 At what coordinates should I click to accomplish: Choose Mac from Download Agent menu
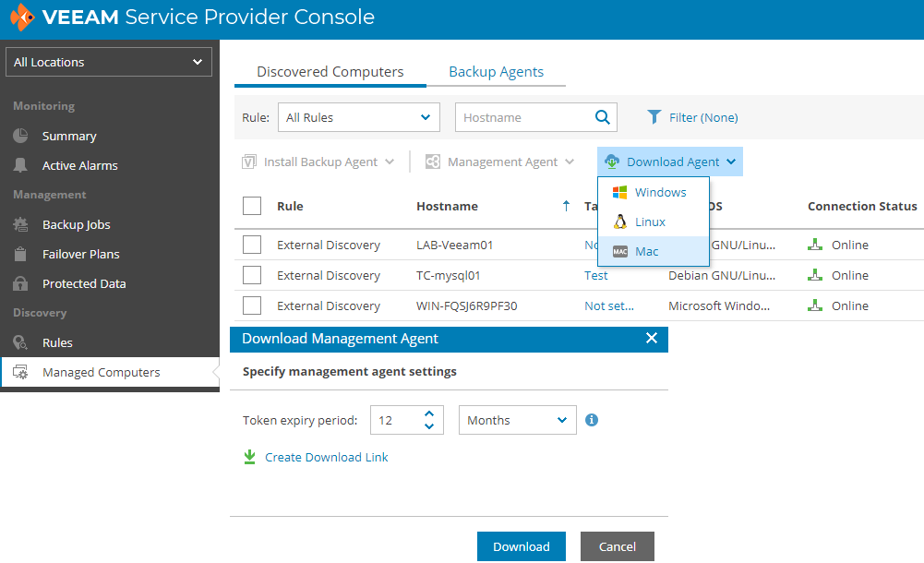click(654, 251)
